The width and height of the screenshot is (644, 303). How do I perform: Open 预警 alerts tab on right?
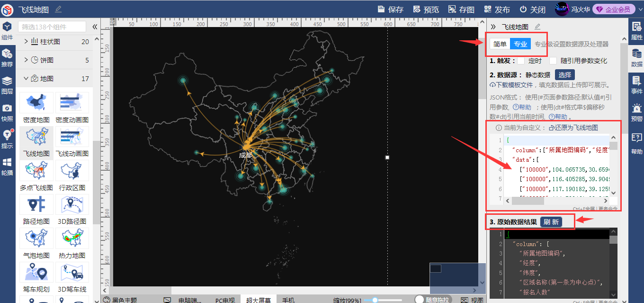(x=637, y=113)
